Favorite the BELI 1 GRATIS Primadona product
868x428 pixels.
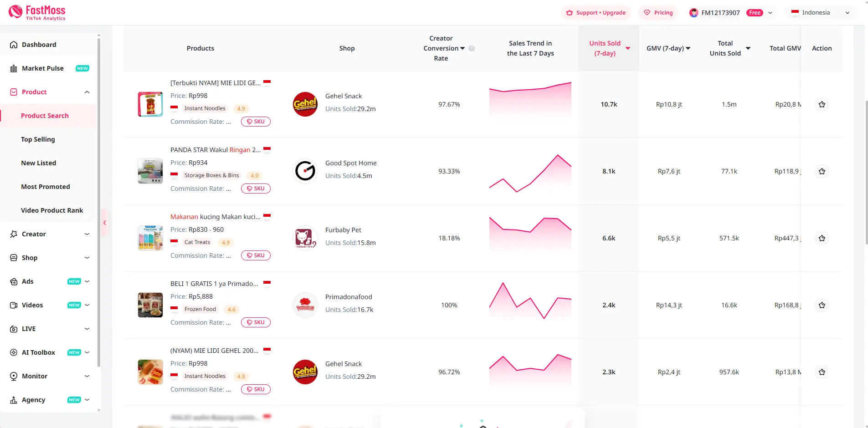tap(822, 305)
